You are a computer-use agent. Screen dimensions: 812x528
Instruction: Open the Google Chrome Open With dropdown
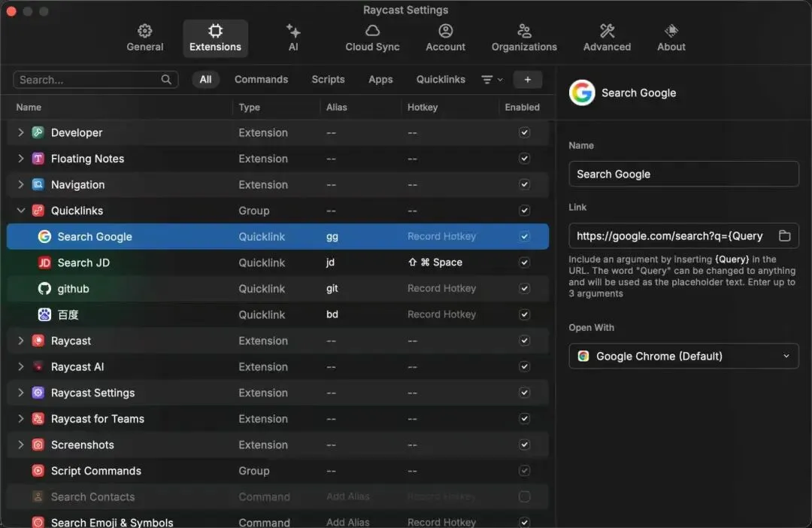tap(683, 357)
